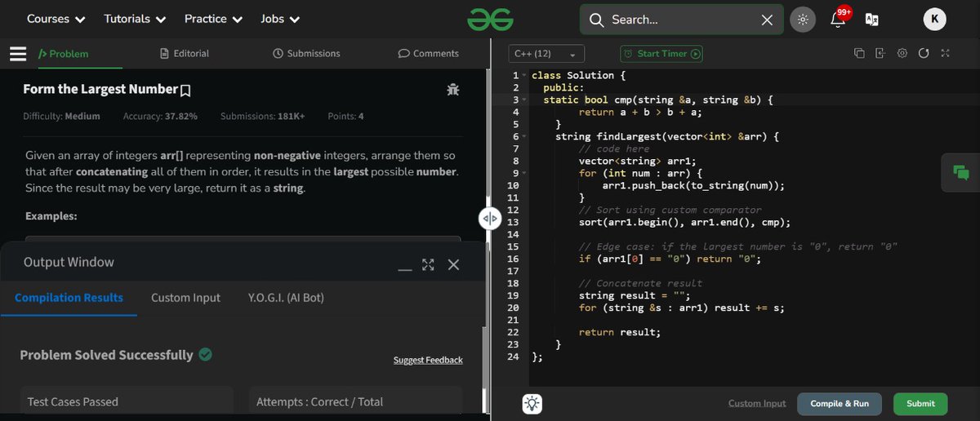Collapse code fold arrow on line 9

click(525, 173)
